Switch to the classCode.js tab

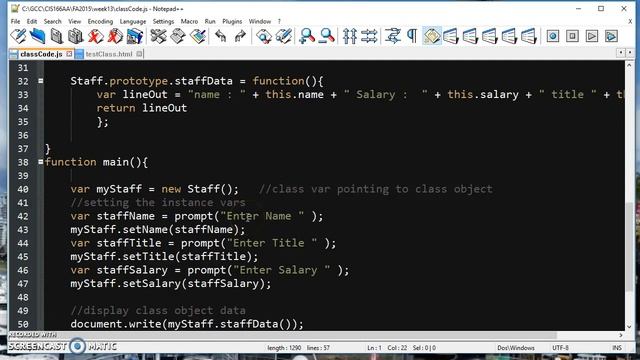pyautogui.click(x=41, y=54)
